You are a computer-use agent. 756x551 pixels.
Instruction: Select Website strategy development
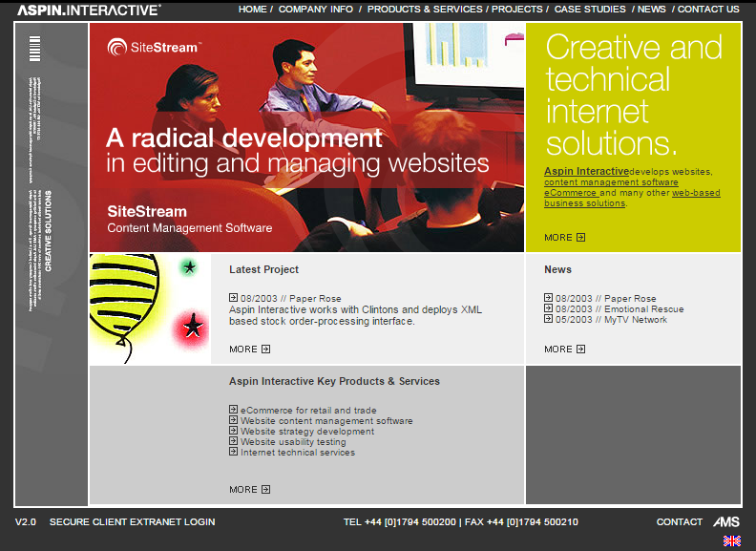[307, 432]
